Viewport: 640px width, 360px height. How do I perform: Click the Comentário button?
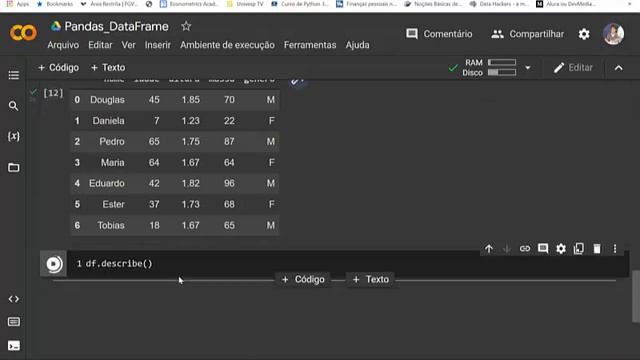tap(439, 34)
